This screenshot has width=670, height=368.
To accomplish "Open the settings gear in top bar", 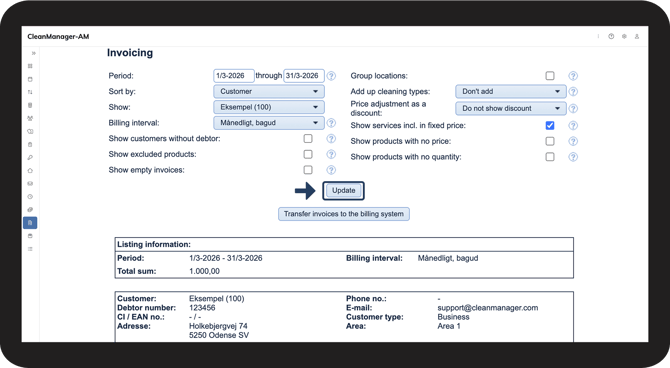I will 624,37.
